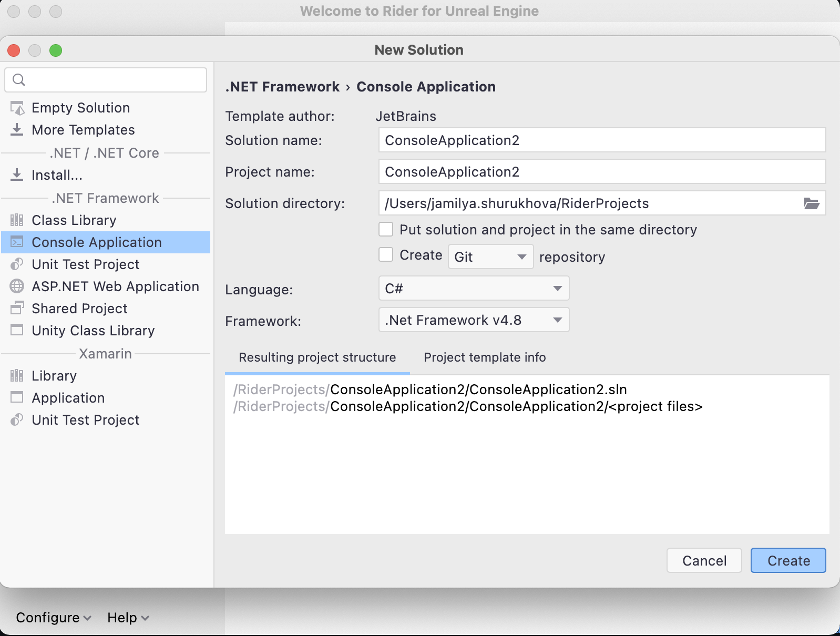Select Shared Project template
This screenshot has height=636, width=840.
point(106,309)
